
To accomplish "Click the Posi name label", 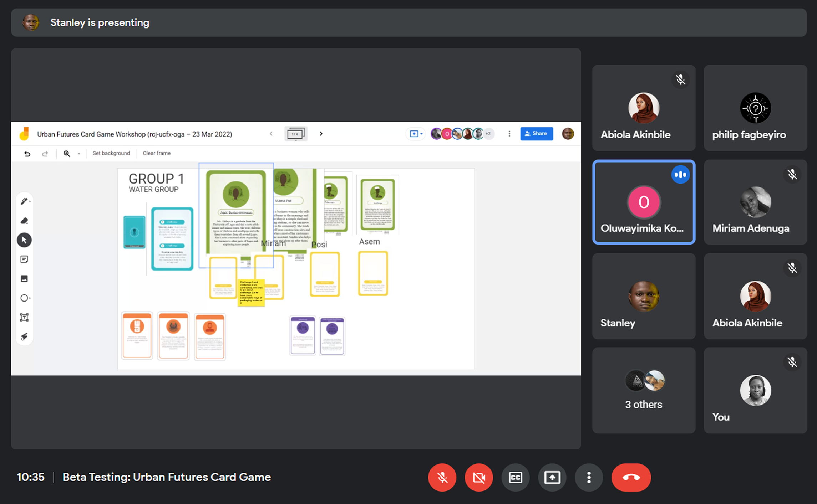I will pyautogui.click(x=319, y=245).
